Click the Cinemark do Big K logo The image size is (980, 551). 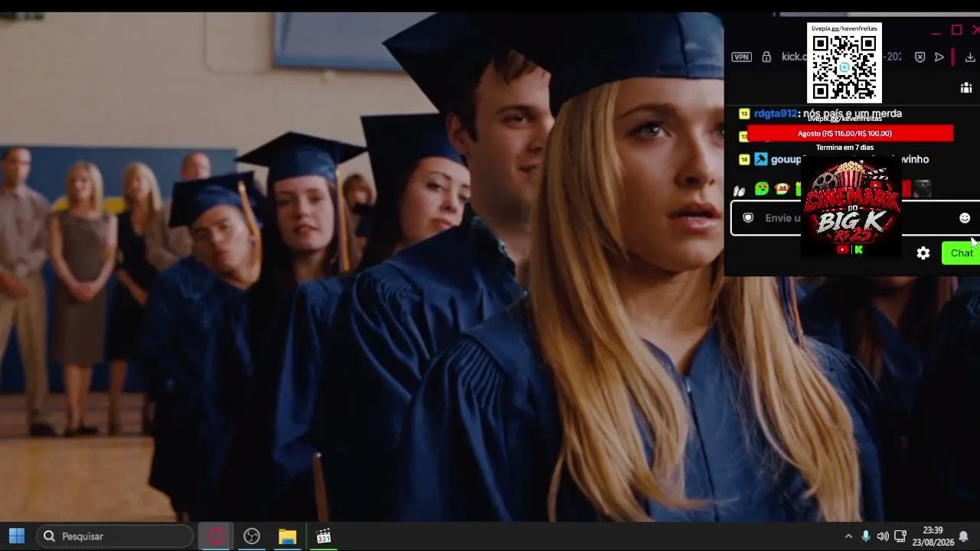(851, 207)
